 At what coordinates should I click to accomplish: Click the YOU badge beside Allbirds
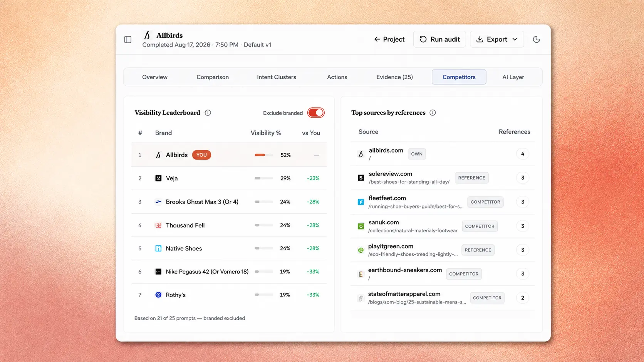201,155
